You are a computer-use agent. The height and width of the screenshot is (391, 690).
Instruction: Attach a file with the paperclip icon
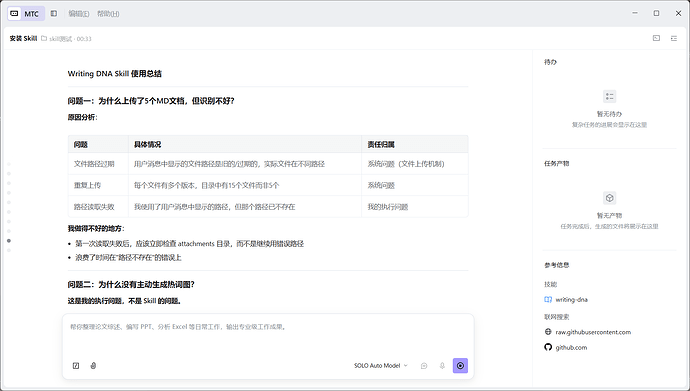click(93, 365)
